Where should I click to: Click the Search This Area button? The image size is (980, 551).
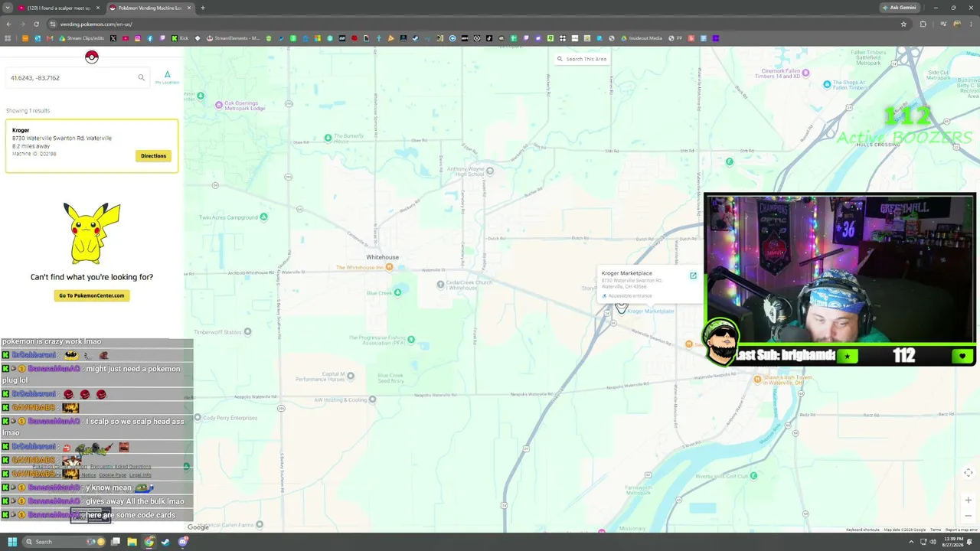point(582,59)
